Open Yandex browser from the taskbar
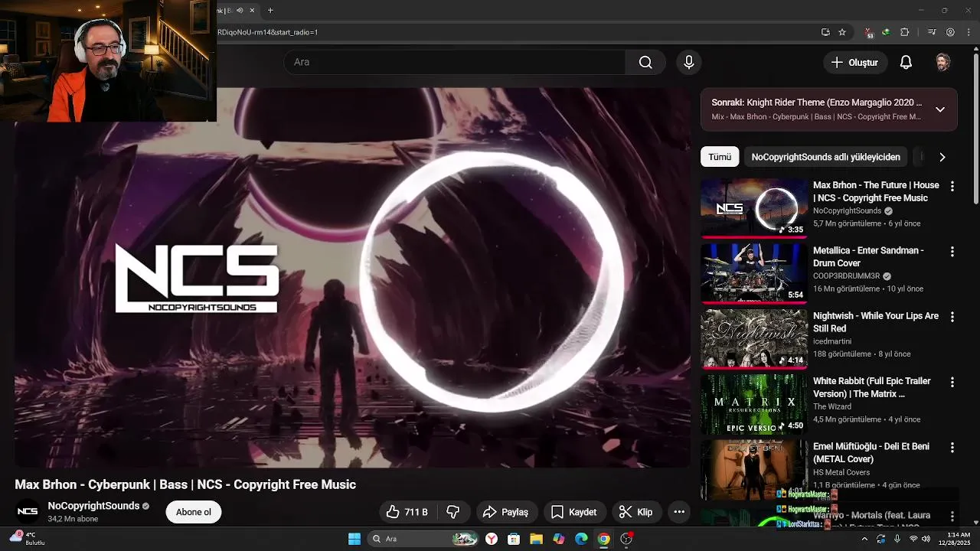Image resolution: width=980 pixels, height=551 pixels. point(492,539)
